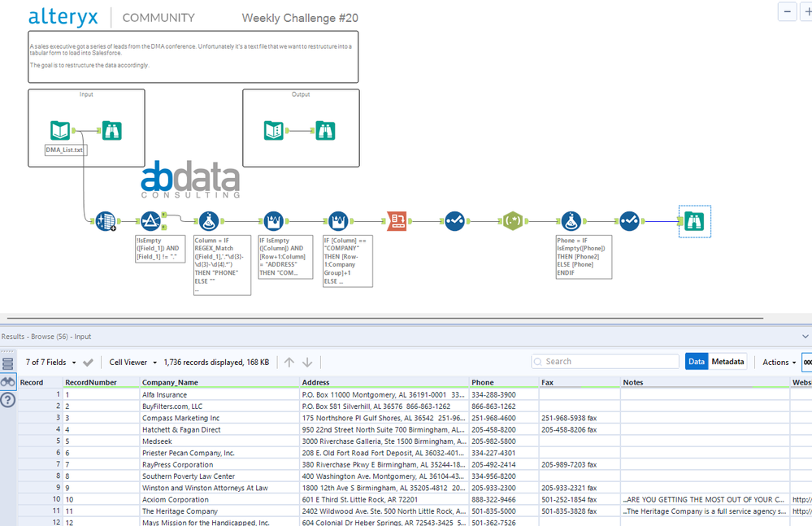Go to previous record with up arrow
Image resolution: width=812 pixels, height=526 pixels.
[289, 363]
